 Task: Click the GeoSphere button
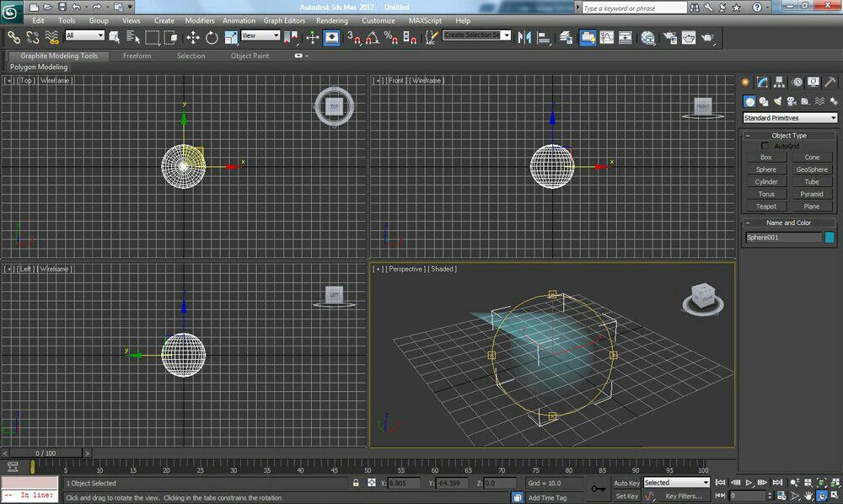click(x=811, y=169)
